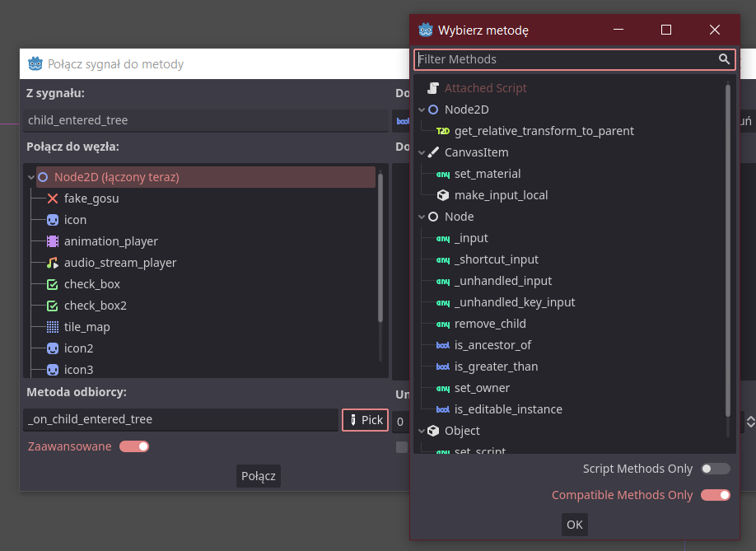Click the bool icon beside is_ancestor_of
This screenshot has width=756, height=551.
click(x=442, y=345)
